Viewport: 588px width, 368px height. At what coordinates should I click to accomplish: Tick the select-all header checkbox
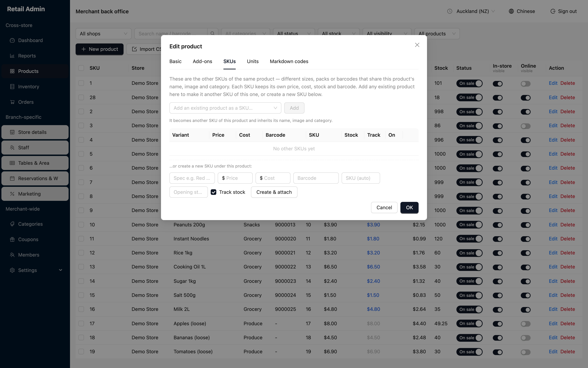pyautogui.click(x=81, y=68)
